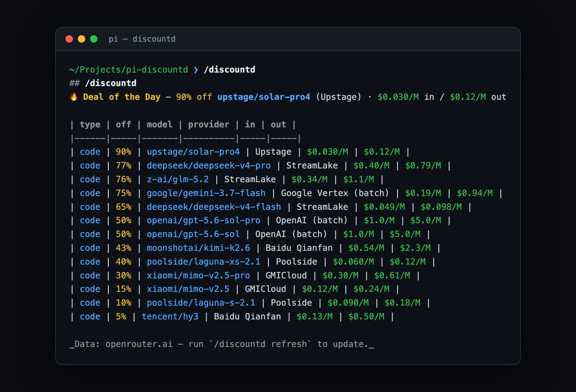Click the $1.1/M output price
576x392 pixels.
(x=359, y=179)
